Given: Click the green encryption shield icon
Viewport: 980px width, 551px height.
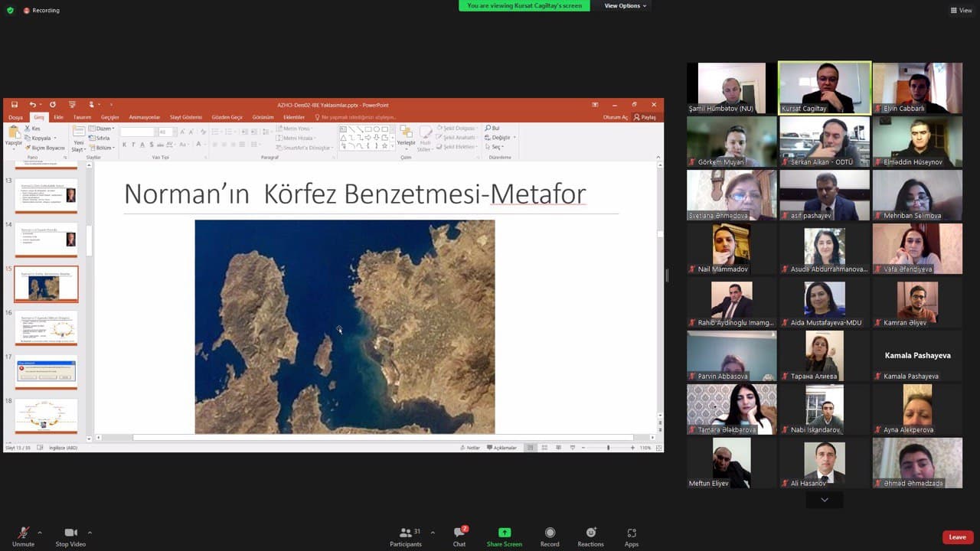Looking at the screenshot, I should [11, 10].
